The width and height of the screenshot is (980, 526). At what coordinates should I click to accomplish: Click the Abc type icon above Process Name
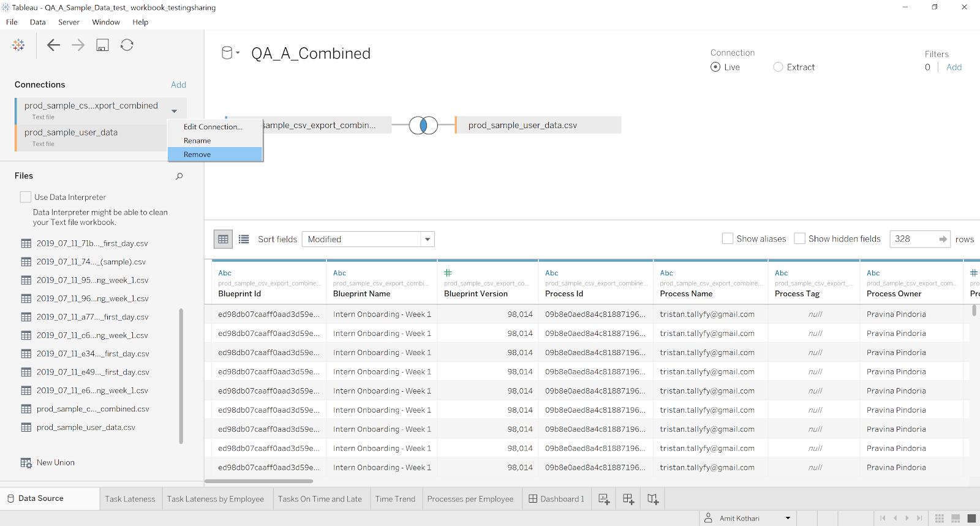pos(666,273)
